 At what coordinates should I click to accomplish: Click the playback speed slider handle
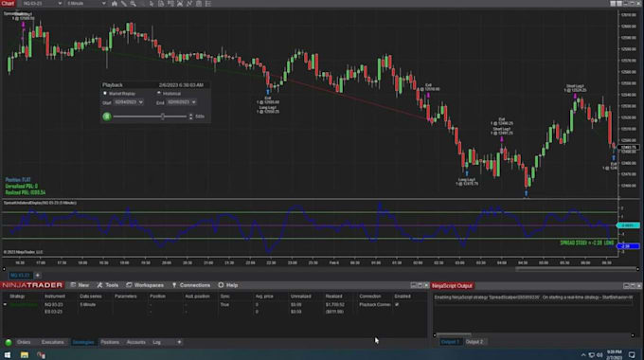point(163,117)
